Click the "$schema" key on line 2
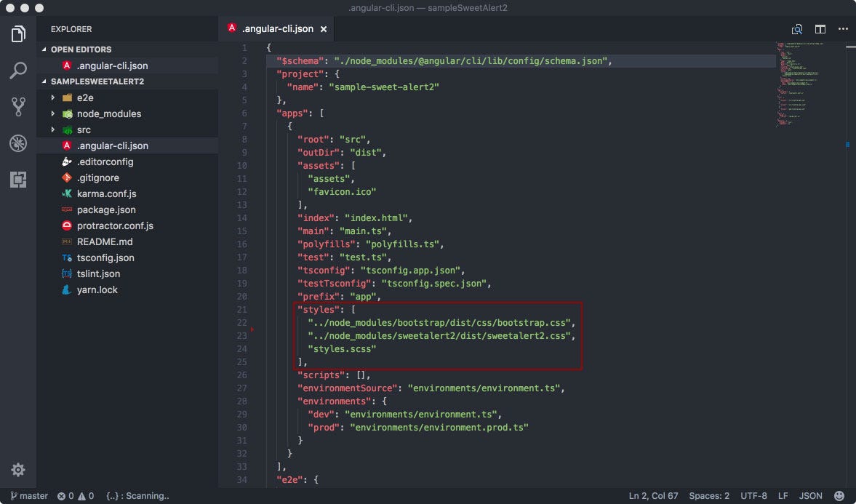This screenshot has height=504, width=856. [x=300, y=60]
